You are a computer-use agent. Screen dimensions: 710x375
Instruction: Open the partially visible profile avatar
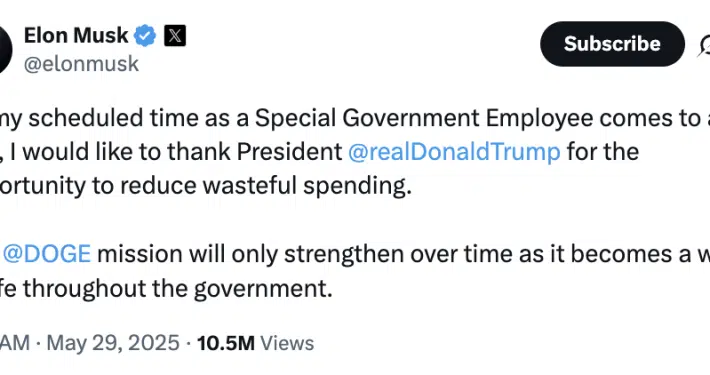coord(6,49)
